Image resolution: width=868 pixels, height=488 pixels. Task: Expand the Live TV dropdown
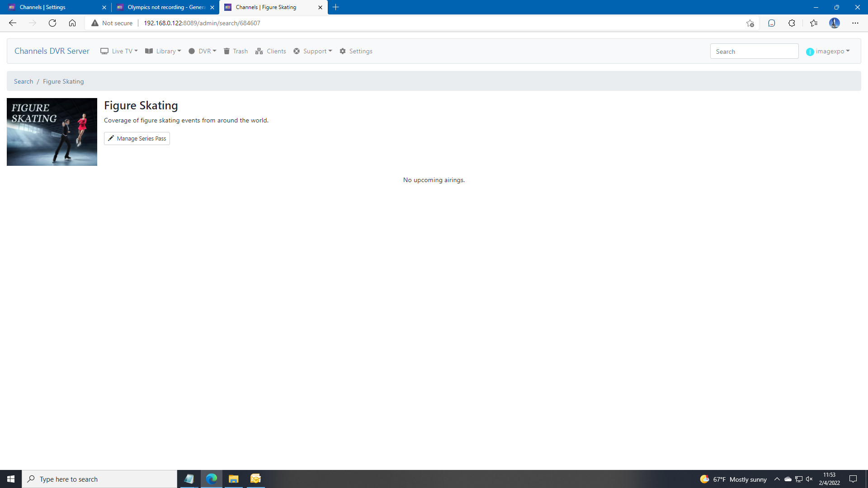(119, 51)
